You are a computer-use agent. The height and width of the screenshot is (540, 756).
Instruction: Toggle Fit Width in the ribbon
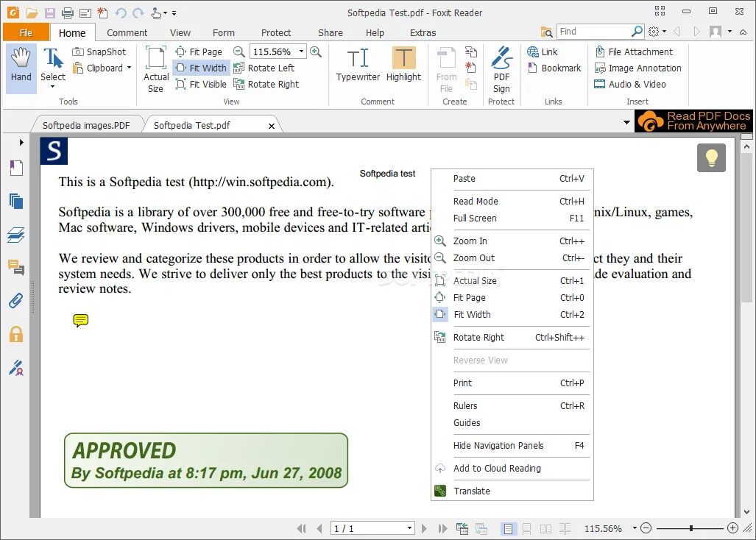click(201, 68)
